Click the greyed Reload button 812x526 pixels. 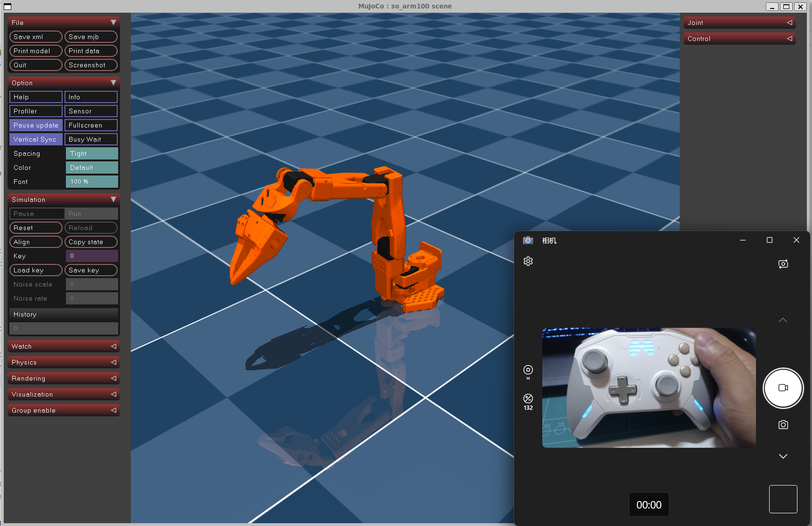[x=91, y=228]
